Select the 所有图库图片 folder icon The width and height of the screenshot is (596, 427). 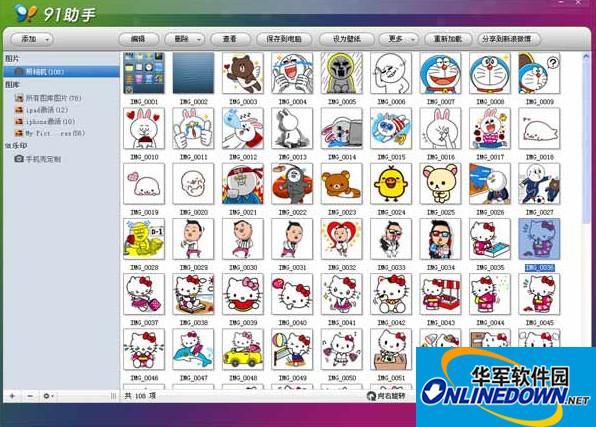(19, 98)
